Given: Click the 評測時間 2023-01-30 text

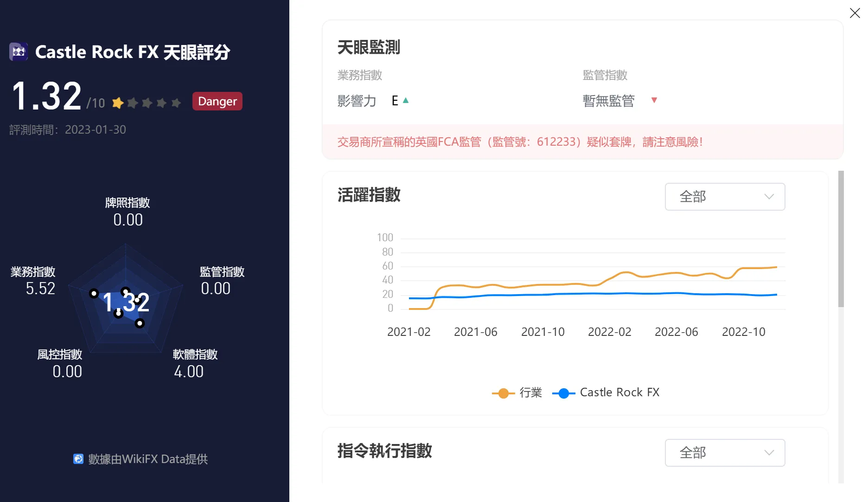Looking at the screenshot, I should (x=68, y=129).
